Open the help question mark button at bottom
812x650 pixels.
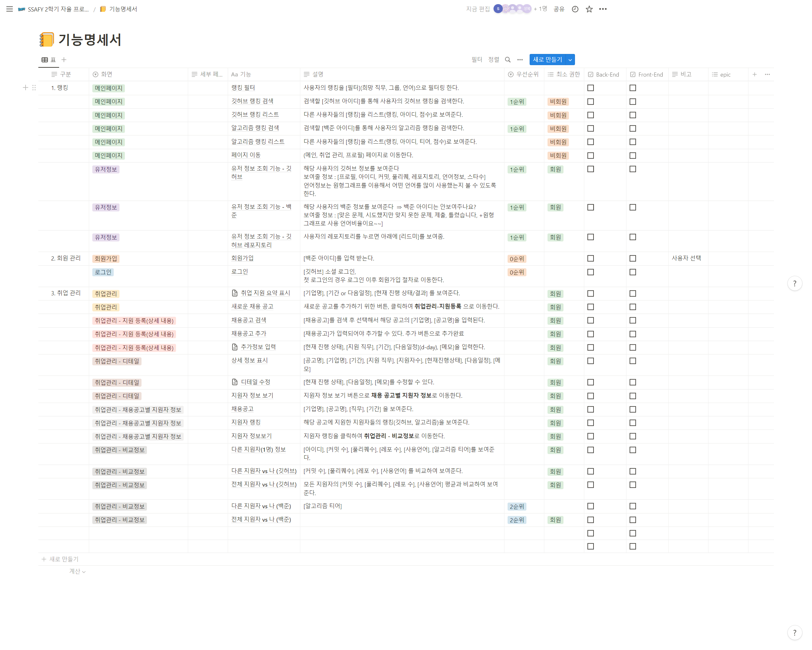click(x=794, y=632)
